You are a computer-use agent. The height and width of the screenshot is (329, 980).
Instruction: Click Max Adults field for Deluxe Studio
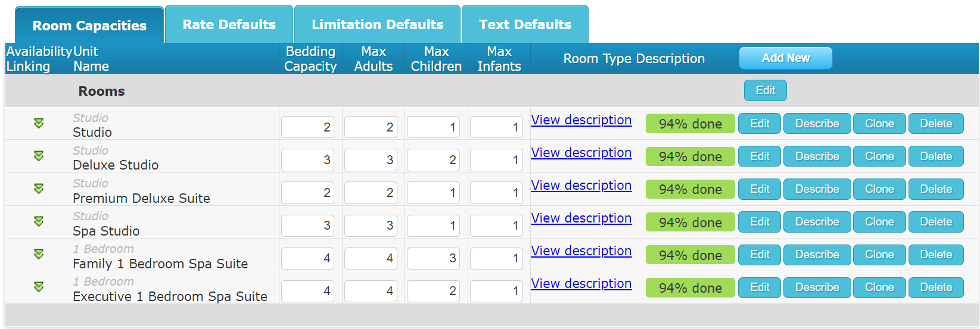(x=371, y=159)
